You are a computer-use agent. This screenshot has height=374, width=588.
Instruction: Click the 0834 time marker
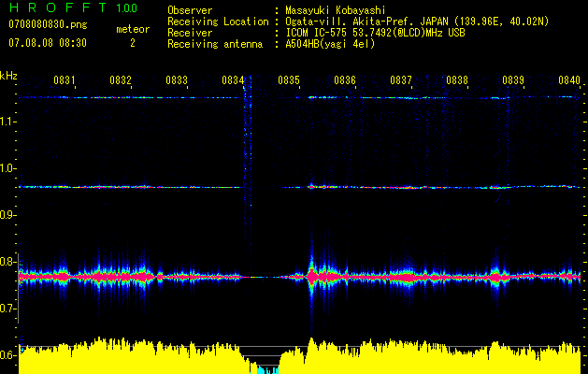pyautogui.click(x=233, y=80)
